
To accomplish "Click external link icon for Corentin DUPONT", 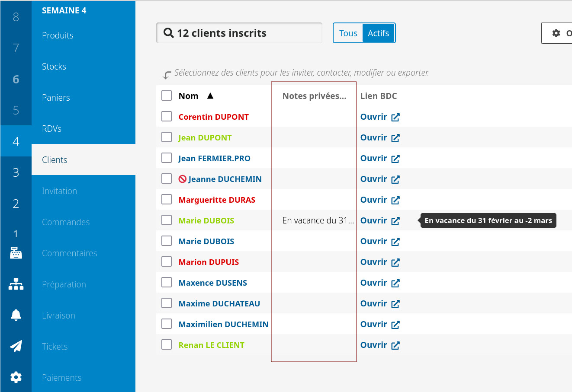I will click(395, 117).
